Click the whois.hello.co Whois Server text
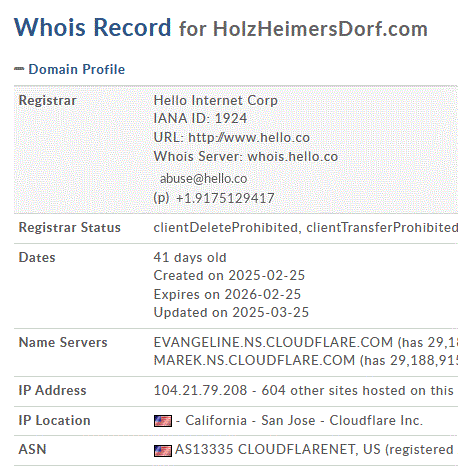 click(293, 157)
